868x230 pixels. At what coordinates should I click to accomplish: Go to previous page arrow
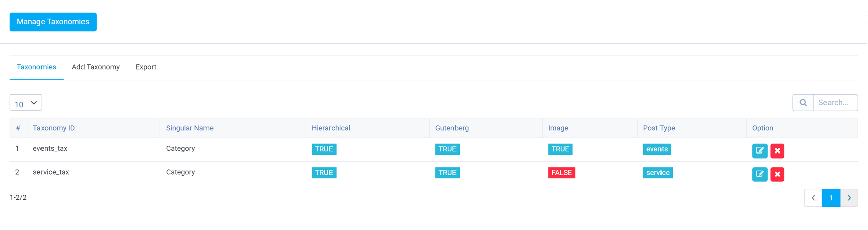(x=813, y=198)
